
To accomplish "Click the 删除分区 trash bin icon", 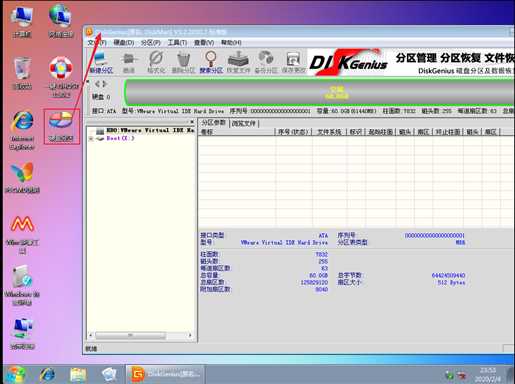I will point(183,62).
